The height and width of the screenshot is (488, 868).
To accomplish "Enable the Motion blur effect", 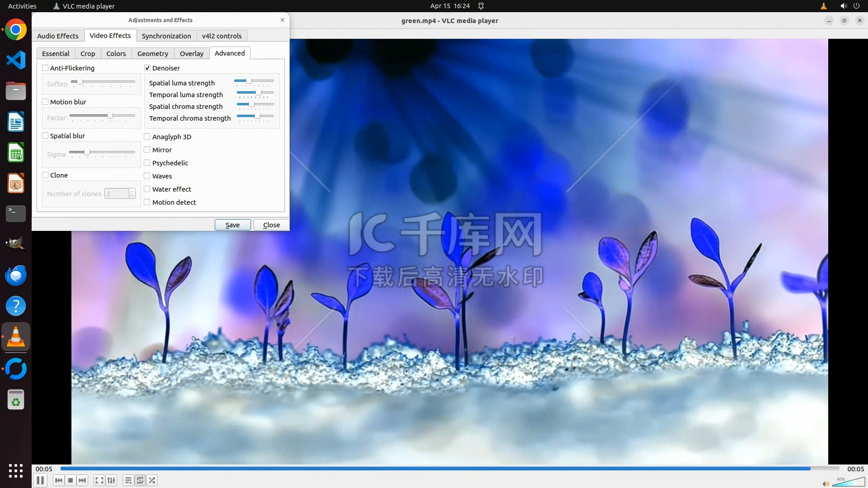I will tap(45, 102).
